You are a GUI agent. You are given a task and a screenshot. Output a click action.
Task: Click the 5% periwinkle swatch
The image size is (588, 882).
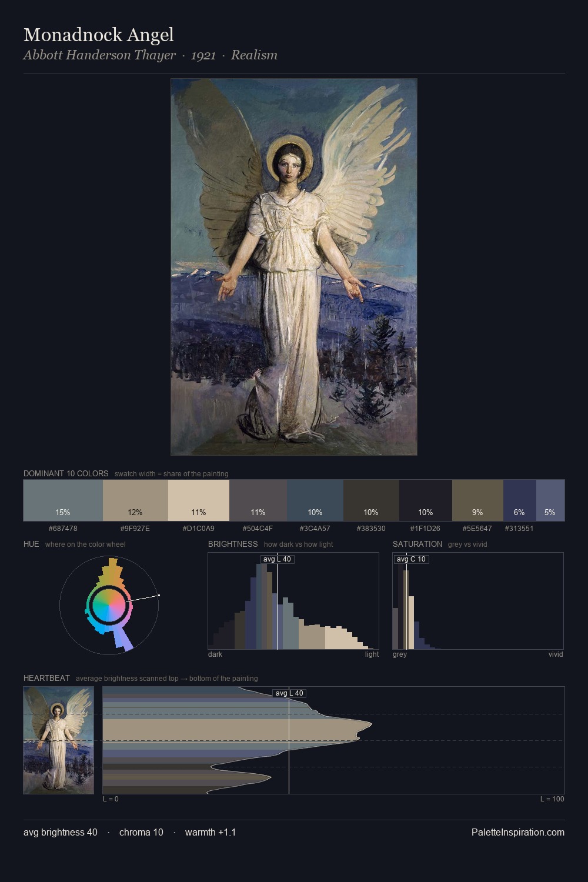point(550,500)
